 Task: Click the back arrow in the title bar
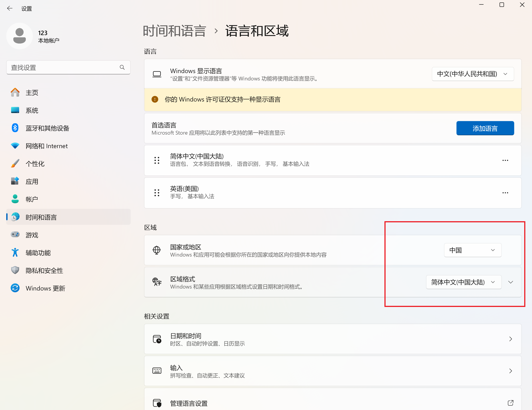pyautogui.click(x=10, y=8)
